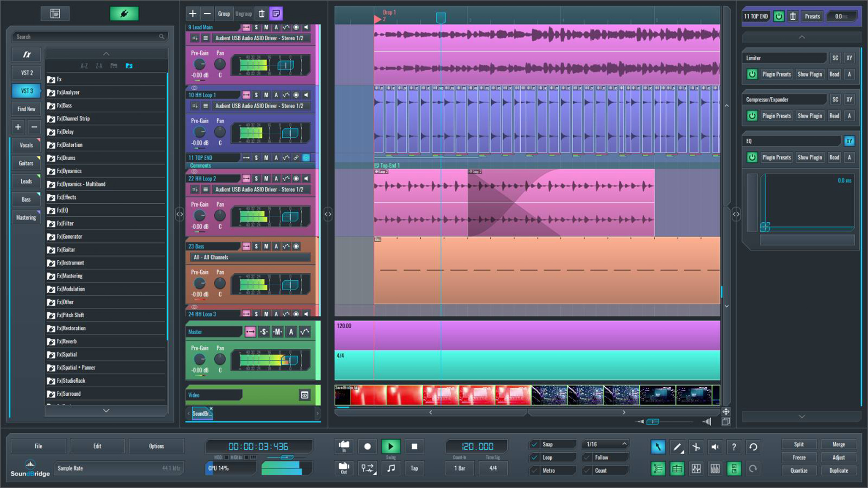Click the Play transport button
Screen dimensions: 868x488
click(391, 446)
